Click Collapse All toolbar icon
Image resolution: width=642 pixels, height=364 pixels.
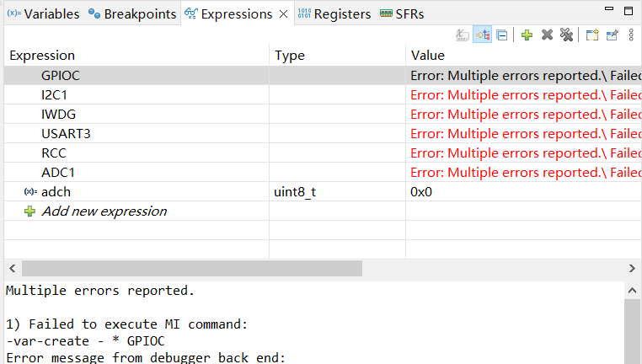click(502, 35)
